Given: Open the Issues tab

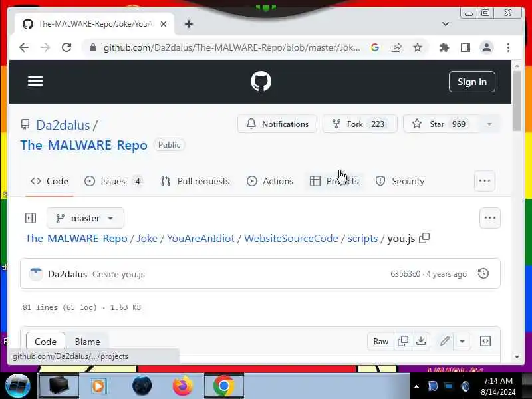Looking at the screenshot, I should pyautogui.click(x=114, y=181).
